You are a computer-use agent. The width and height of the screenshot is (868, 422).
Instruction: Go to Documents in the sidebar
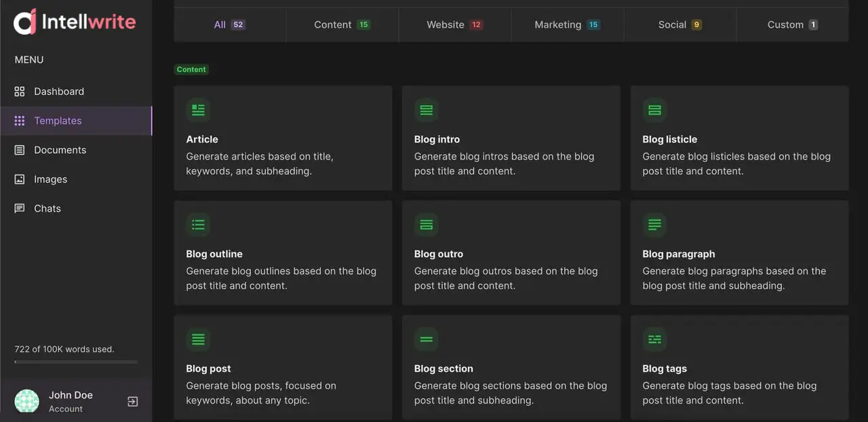point(60,150)
